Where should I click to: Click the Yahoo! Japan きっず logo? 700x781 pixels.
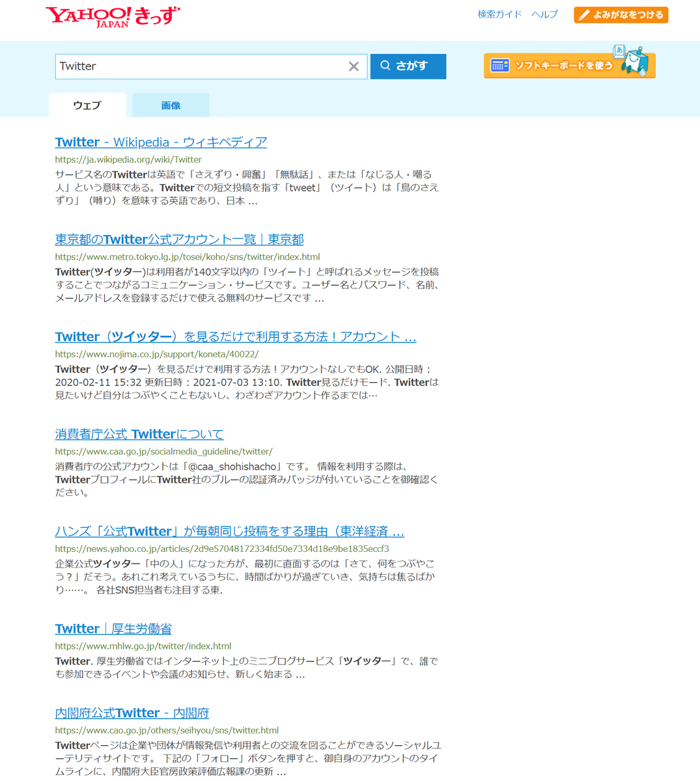point(113,17)
